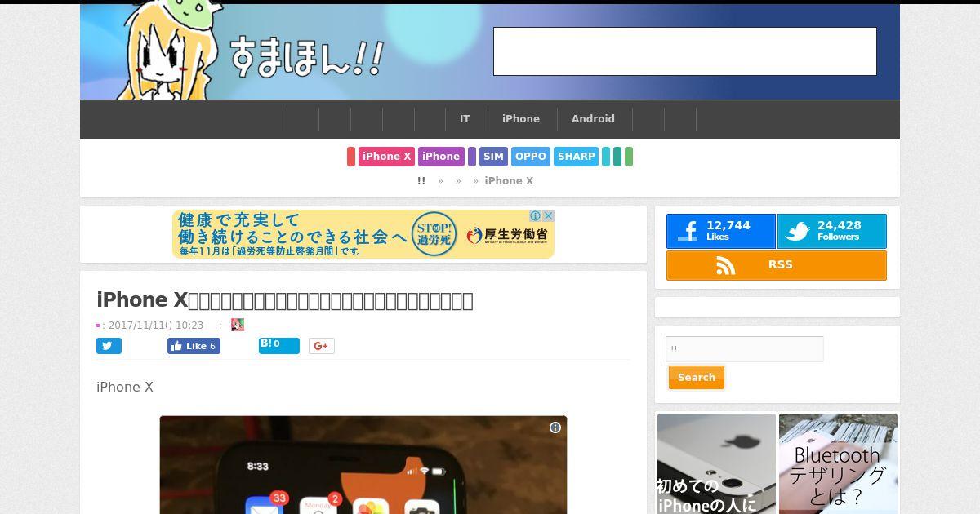Open the Bluetoothテザリングとは? thumbnail
This screenshot has width=980, height=514.
point(838,464)
